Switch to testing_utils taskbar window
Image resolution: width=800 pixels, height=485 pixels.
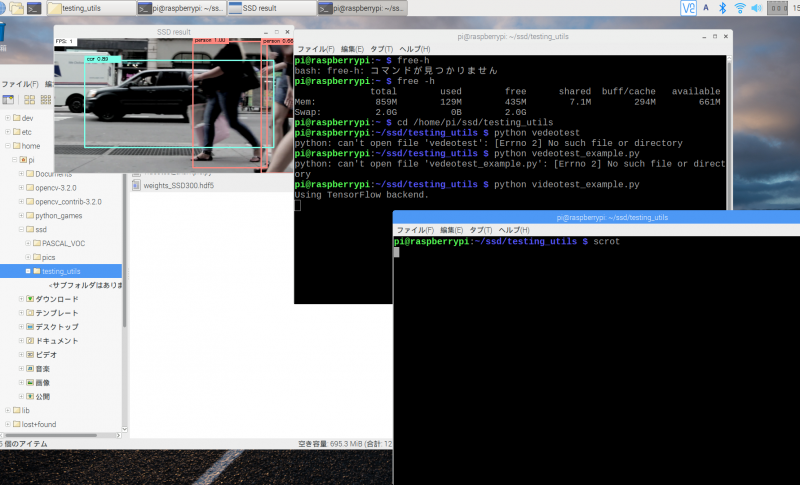point(91,8)
